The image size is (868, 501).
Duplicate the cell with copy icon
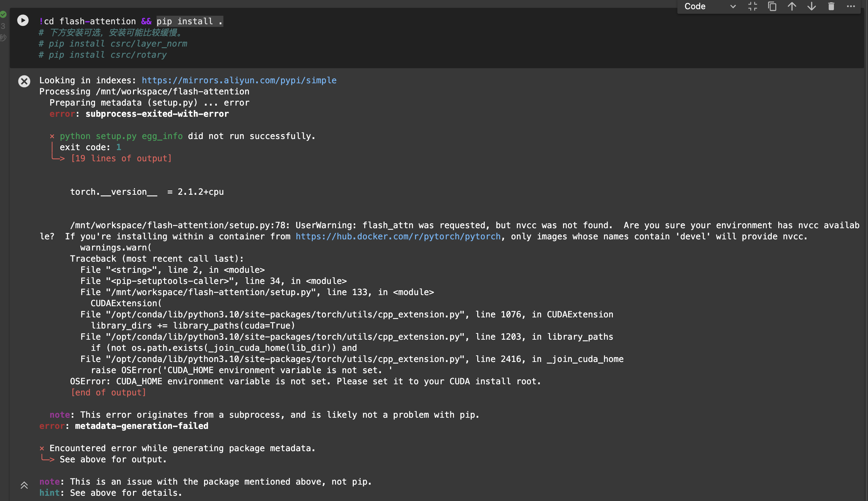[x=772, y=6]
